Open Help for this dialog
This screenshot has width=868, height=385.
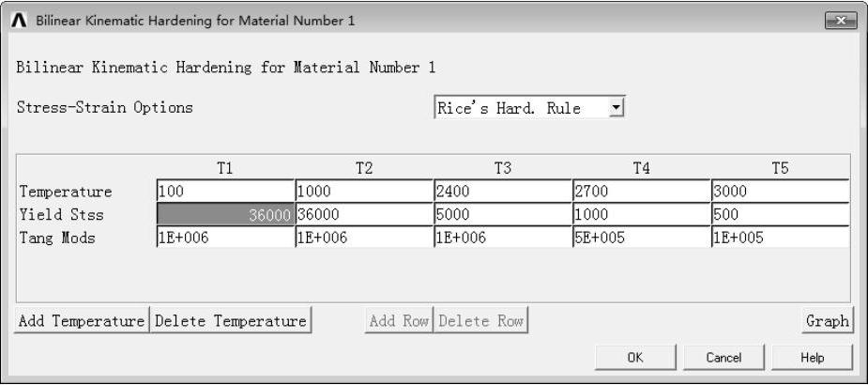[x=812, y=358]
